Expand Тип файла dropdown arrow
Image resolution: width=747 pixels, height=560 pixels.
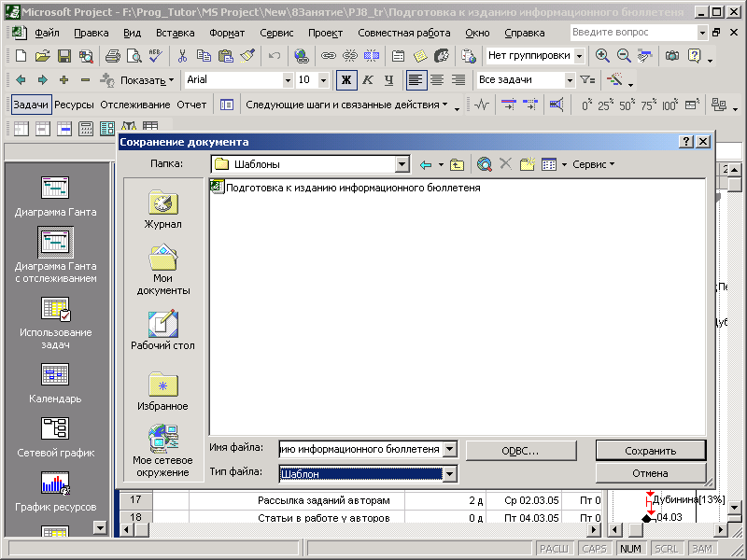(x=450, y=474)
